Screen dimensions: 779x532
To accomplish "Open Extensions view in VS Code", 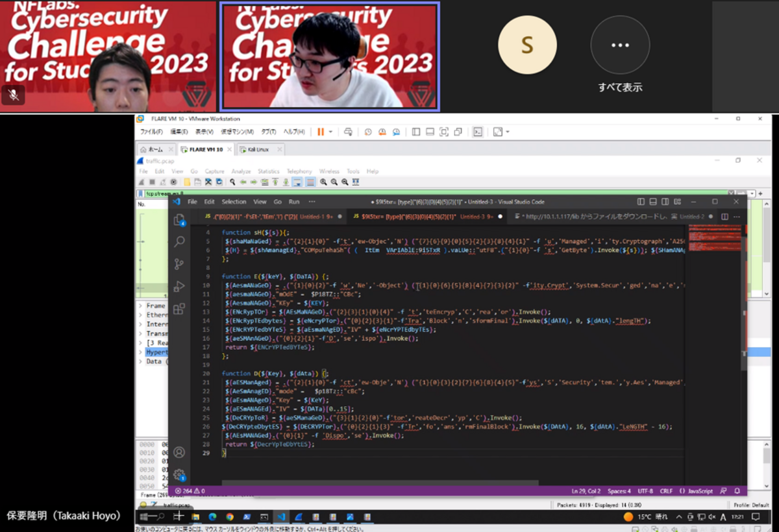I will click(x=180, y=308).
